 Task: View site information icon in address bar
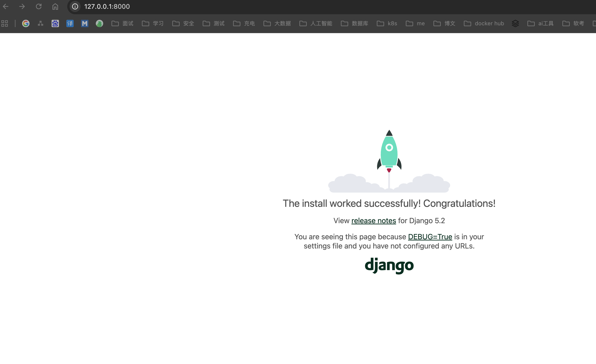(75, 6)
